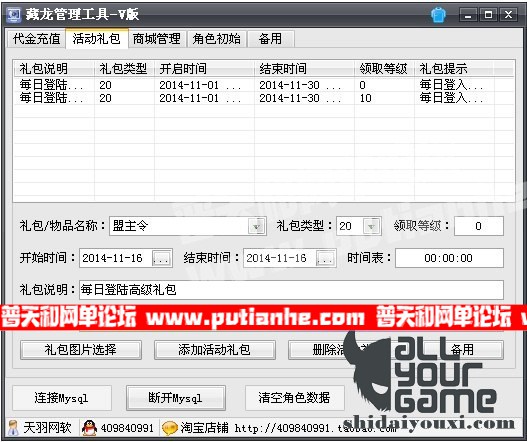Click the blue shirt skin icon
The image size is (527, 442).
click(x=439, y=14)
